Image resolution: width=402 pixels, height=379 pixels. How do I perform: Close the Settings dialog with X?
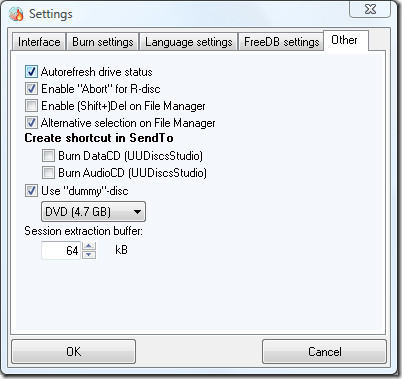tap(370, 9)
